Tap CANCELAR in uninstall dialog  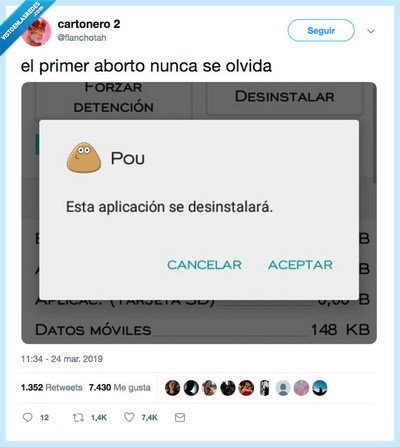click(204, 265)
